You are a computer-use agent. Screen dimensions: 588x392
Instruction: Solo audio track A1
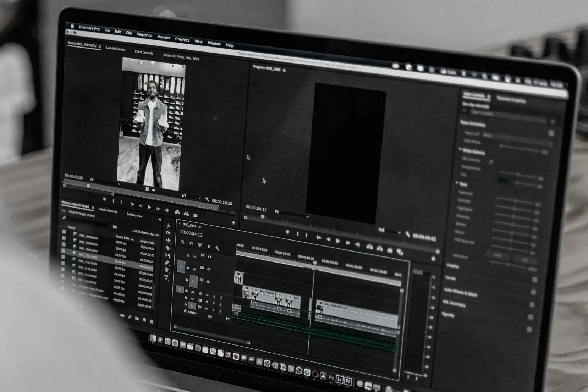[x=214, y=297]
